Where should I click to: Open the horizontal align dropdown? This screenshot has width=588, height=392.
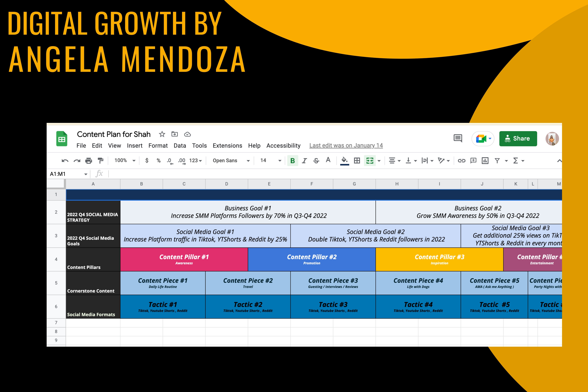coord(395,161)
